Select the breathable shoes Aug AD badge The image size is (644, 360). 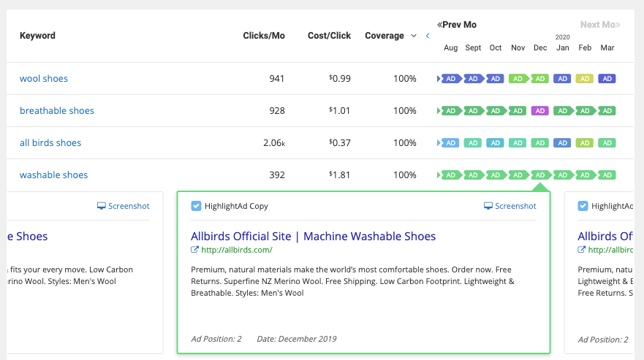[x=450, y=110]
